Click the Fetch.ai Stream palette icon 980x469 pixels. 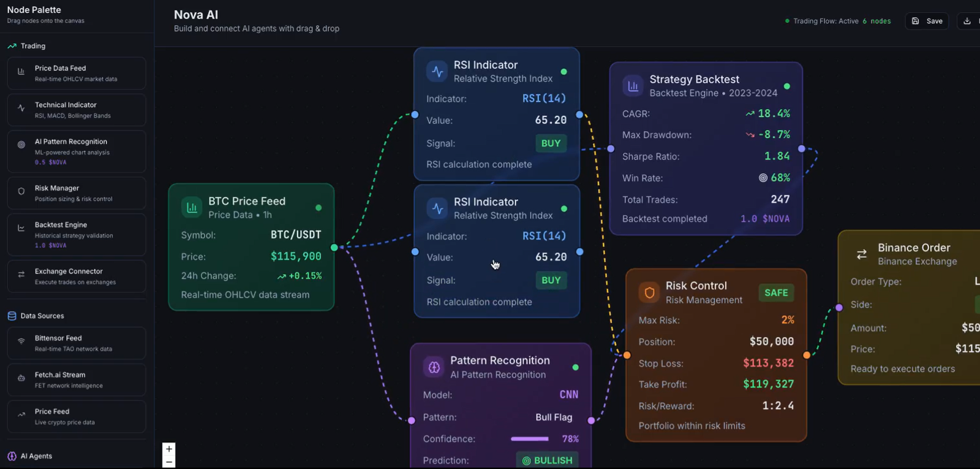pos(21,378)
